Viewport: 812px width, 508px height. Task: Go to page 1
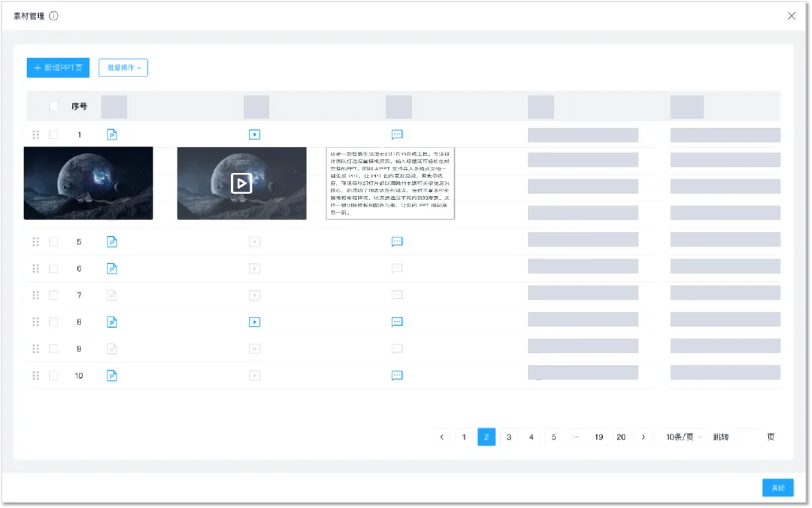pyautogui.click(x=464, y=437)
